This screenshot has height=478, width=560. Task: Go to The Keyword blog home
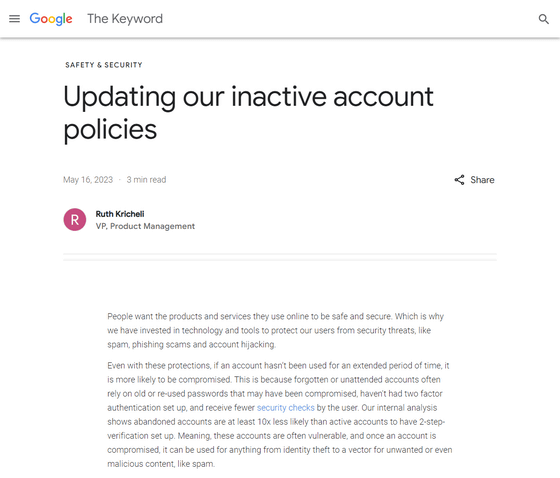click(125, 19)
